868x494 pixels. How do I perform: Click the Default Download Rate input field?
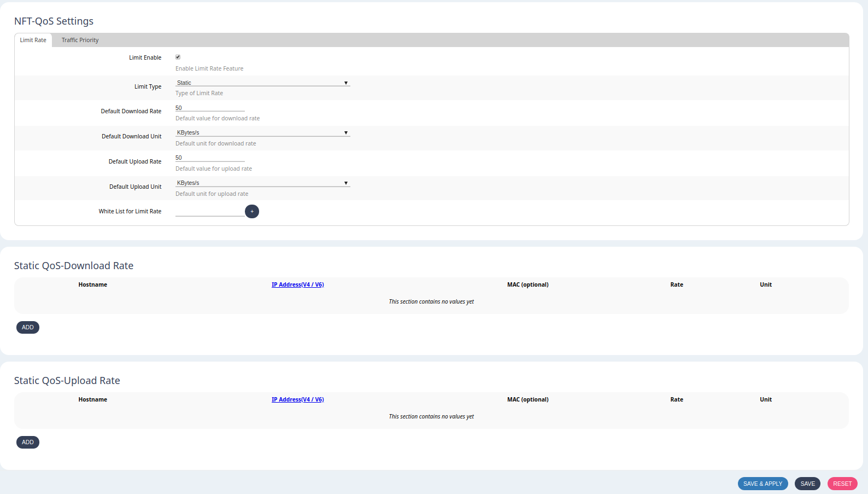coord(210,108)
